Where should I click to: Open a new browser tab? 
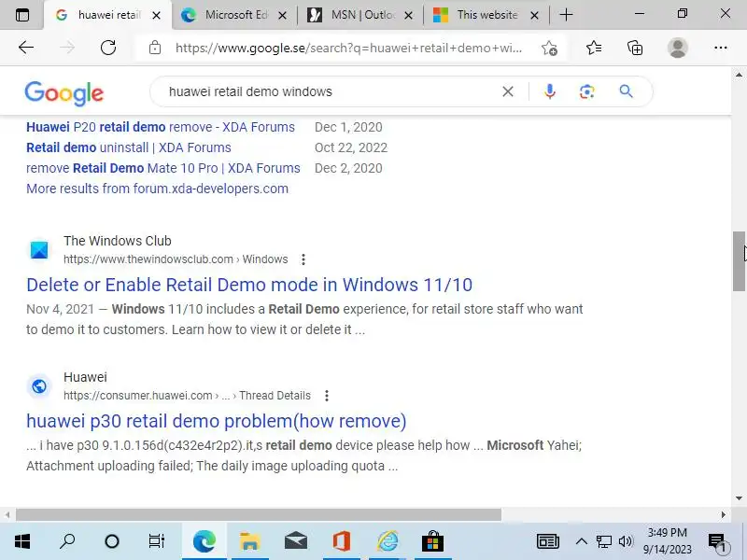[x=566, y=15]
